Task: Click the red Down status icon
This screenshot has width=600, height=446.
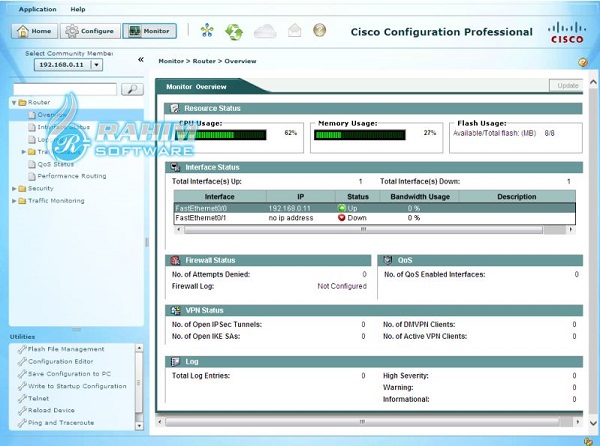Action: click(342, 218)
